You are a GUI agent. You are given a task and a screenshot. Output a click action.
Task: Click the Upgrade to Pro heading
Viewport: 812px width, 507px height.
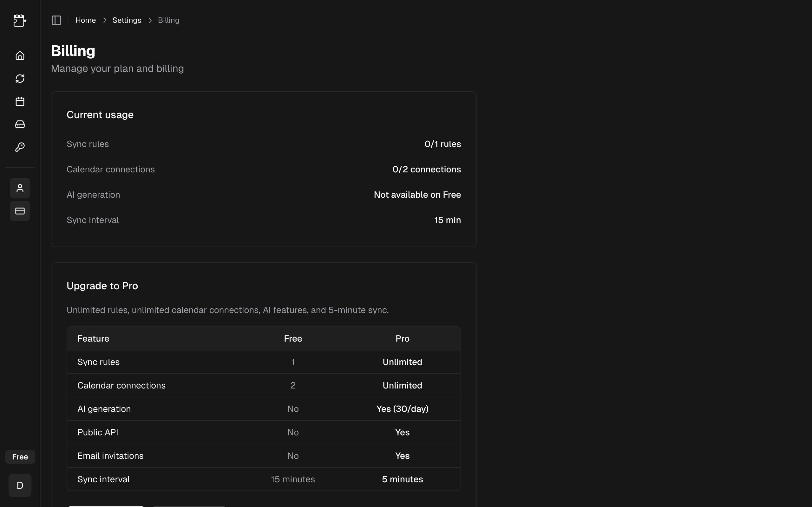pyautogui.click(x=102, y=286)
